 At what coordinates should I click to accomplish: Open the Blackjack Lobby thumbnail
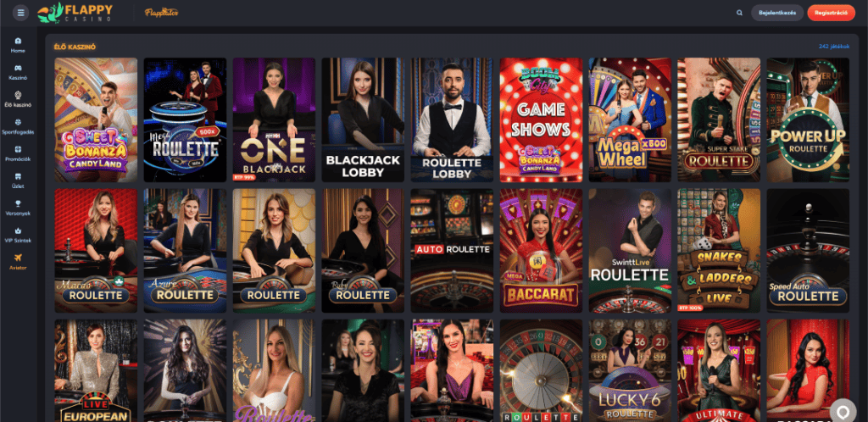pos(363,120)
